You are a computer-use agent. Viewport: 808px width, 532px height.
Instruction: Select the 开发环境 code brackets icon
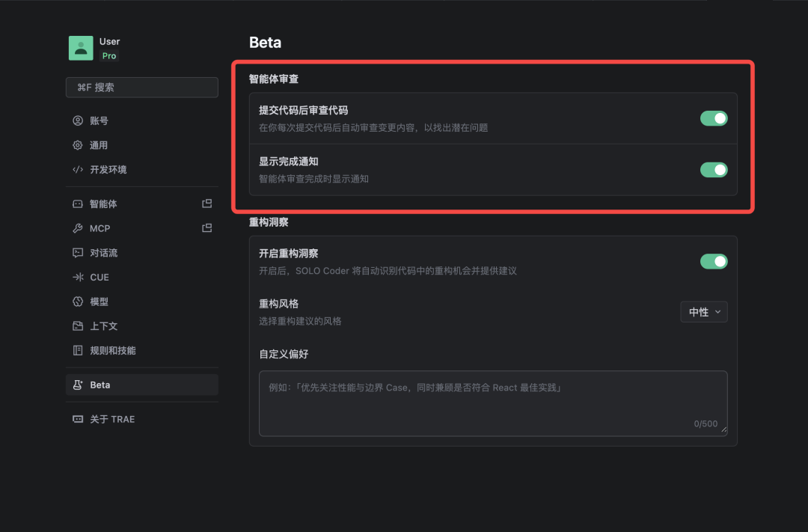tap(78, 170)
